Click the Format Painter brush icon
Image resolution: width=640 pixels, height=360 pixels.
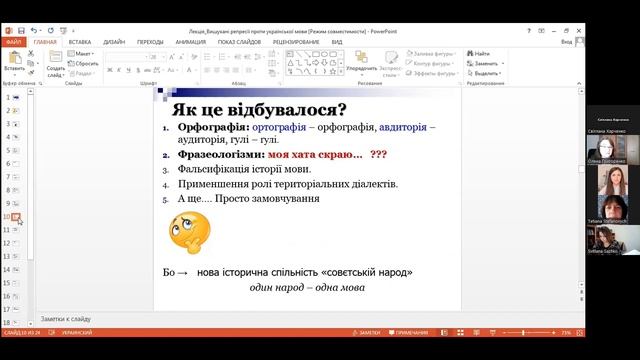pos(31,73)
